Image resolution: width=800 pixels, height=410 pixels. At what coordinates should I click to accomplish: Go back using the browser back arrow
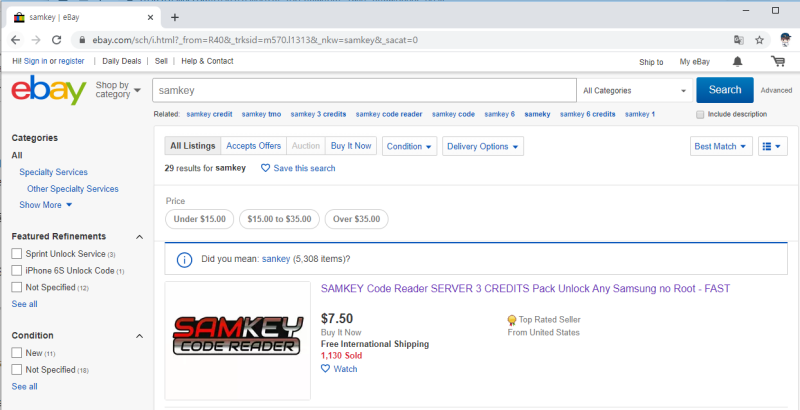15,40
